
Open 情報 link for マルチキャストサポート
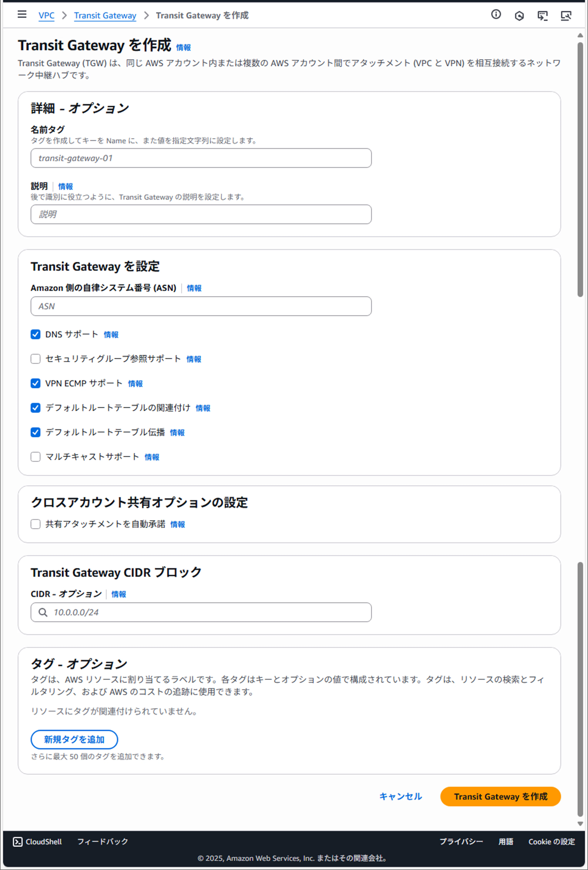152,457
